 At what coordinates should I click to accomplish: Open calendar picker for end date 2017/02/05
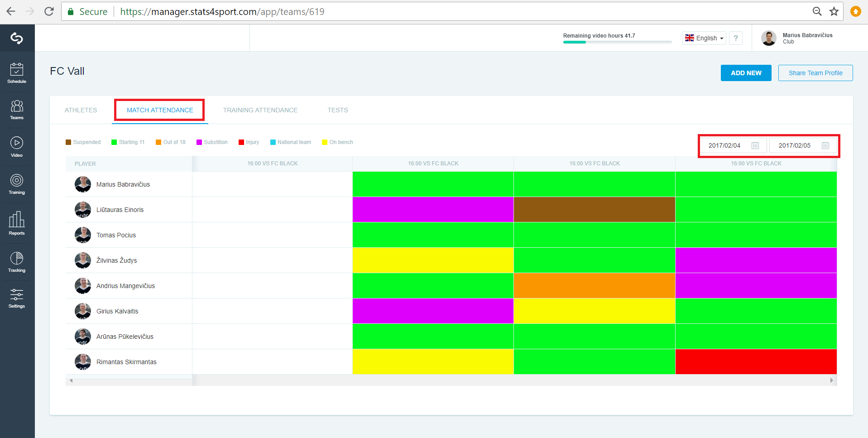click(x=825, y=145)
